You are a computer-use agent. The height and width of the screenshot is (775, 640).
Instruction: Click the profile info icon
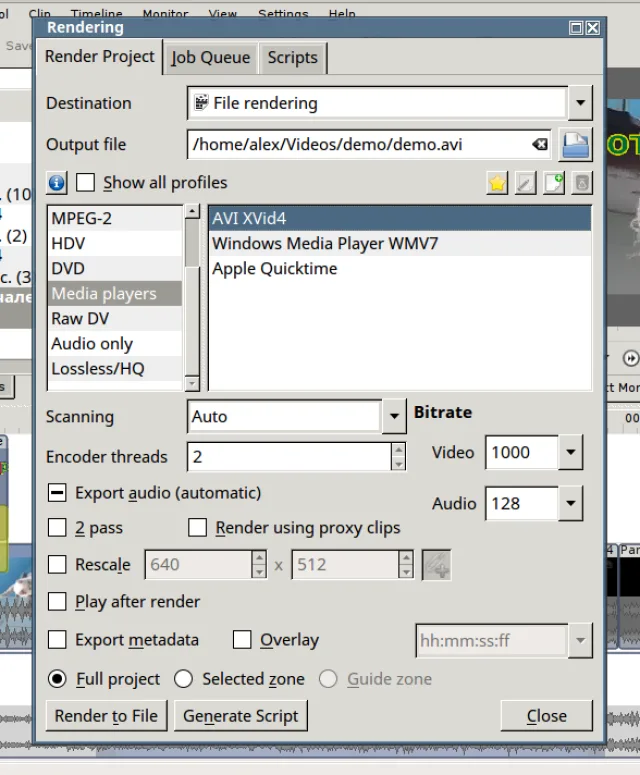click(x=56, y=183)
